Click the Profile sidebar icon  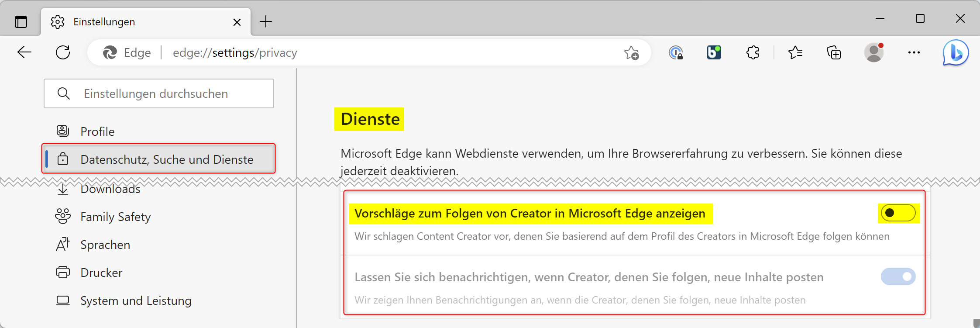(x=63, y=131)
